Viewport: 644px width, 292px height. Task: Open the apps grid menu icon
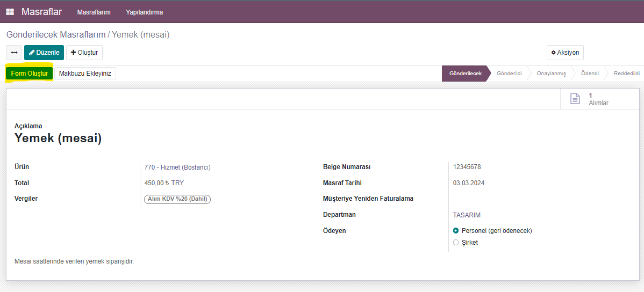coord(10,12)
